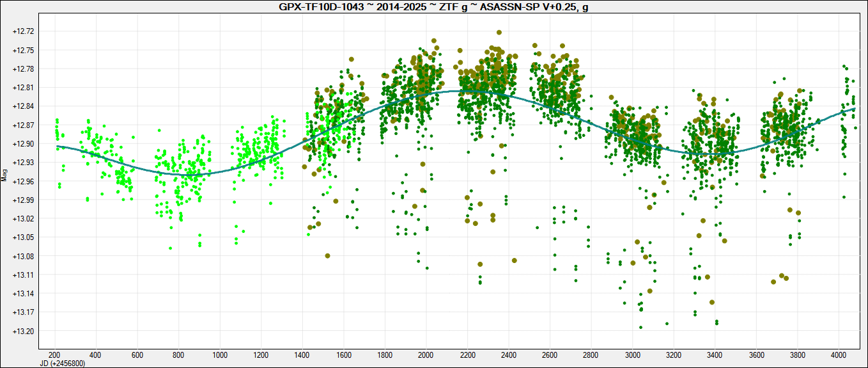Click the 3400 tick on JD axis
Image resolution: width=868 pixels, height=368 pixels.
pos(715,355)
